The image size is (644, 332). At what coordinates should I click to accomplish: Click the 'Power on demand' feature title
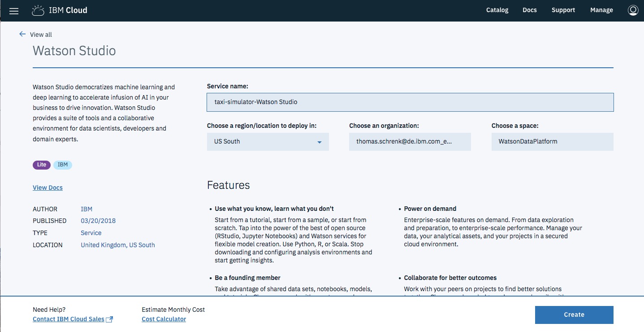coord(430,209)
